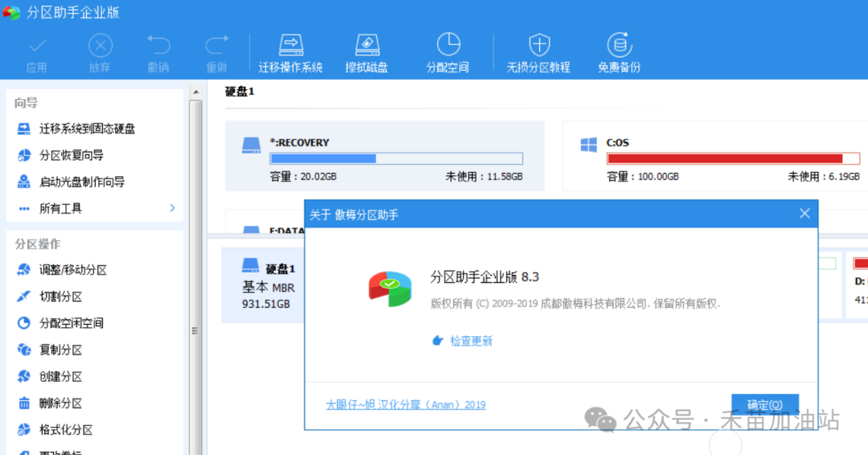Open the 擦拭磁盘 wipe disk tool

point(366,45)
